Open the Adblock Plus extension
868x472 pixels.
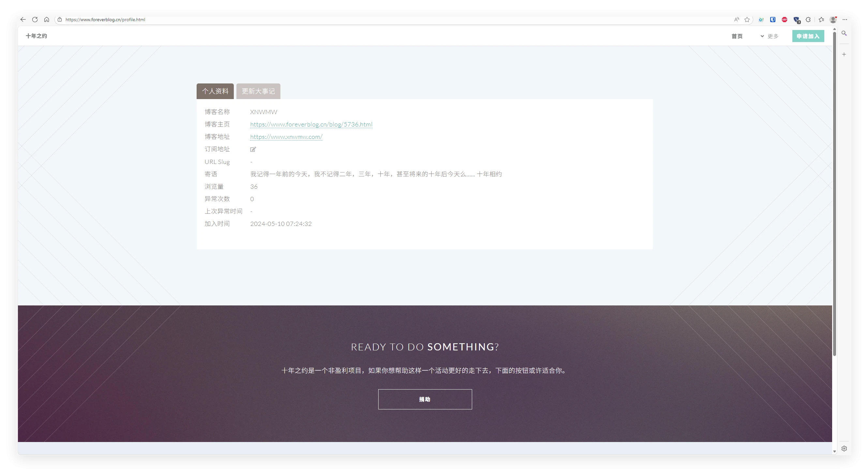[x=785, y=20]
